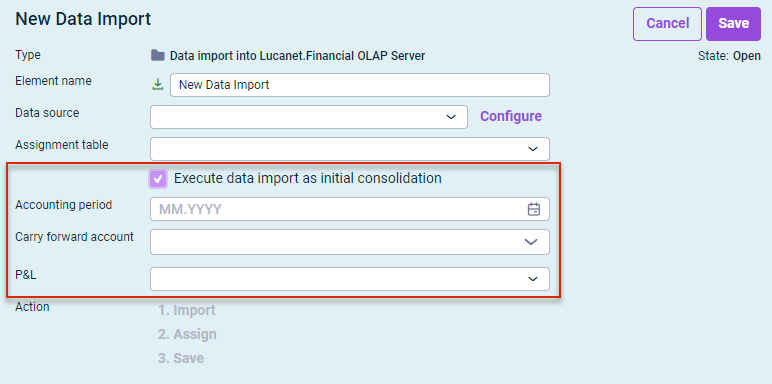
Task: Save the new data import
Action: (734, 24)
